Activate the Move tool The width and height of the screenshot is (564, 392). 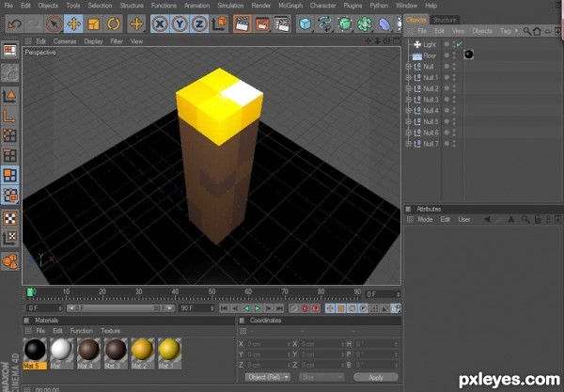click(73, 24)
